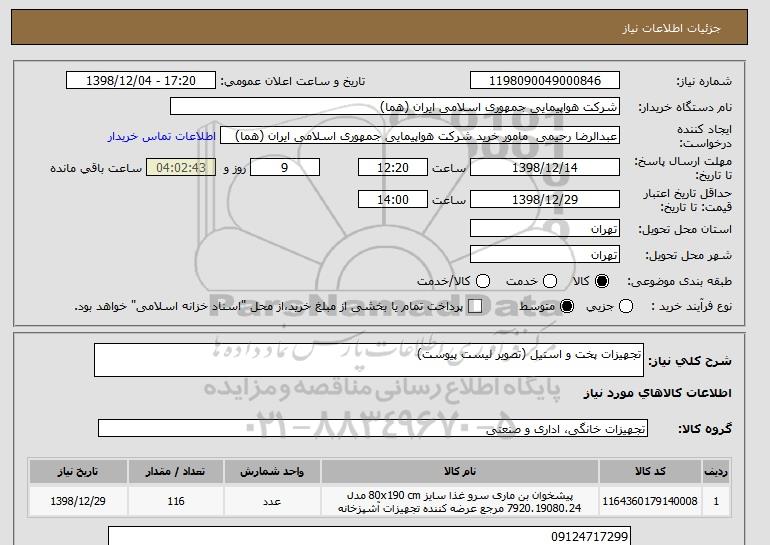770x545 pixels.
Task: Click the delivery province field تهران
Action: (545, 229)
